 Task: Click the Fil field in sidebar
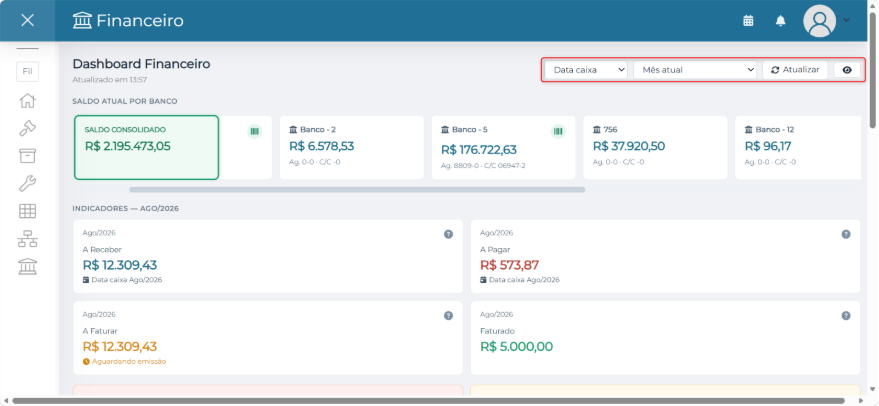point(27,72)
